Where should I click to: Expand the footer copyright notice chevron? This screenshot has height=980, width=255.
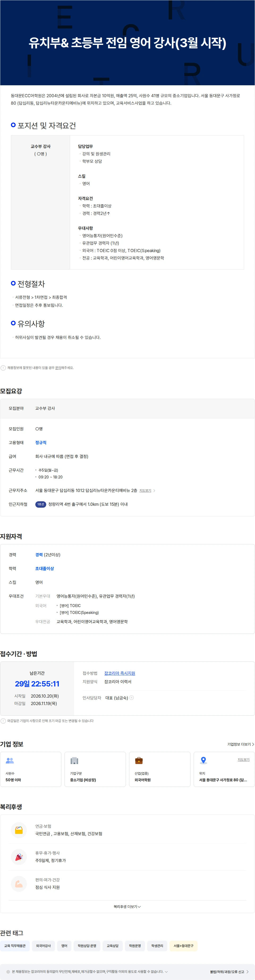click(x=166, y=972)
